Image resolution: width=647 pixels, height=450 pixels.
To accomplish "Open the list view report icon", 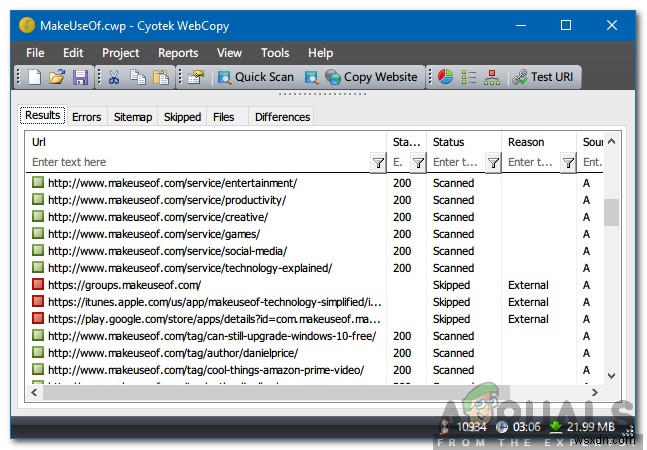I will coord(469,77).
